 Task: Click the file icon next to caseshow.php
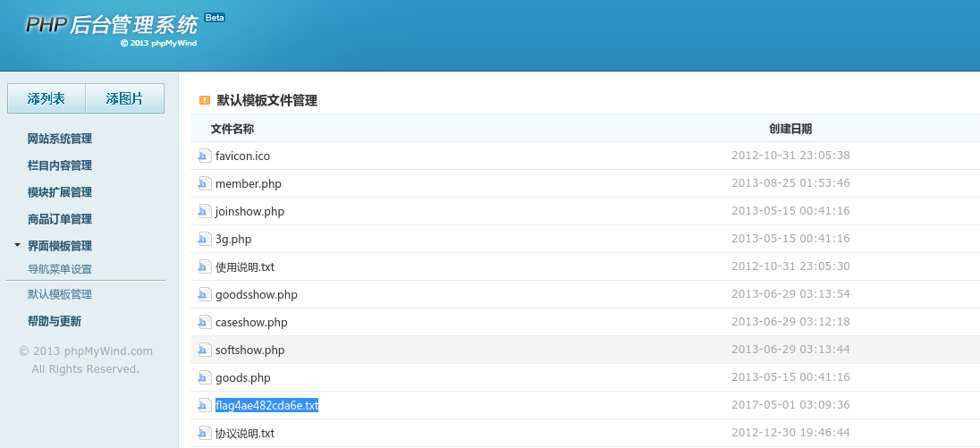point(204,322)
